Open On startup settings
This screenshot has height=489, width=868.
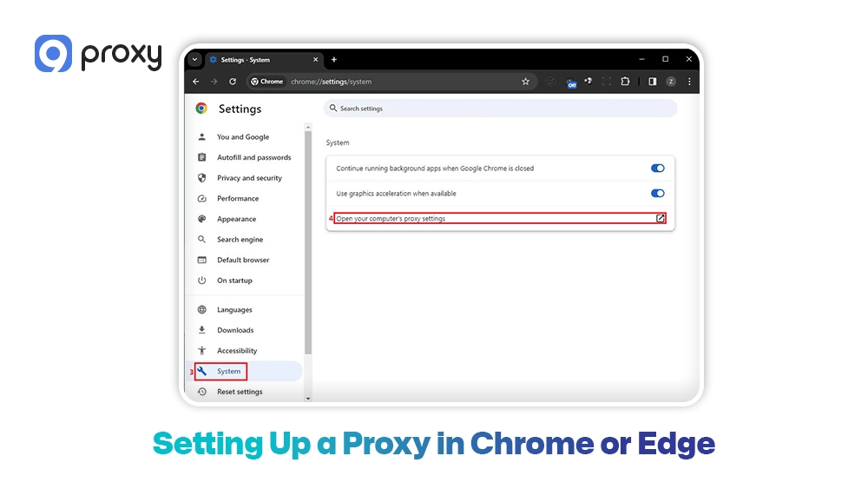234,281
